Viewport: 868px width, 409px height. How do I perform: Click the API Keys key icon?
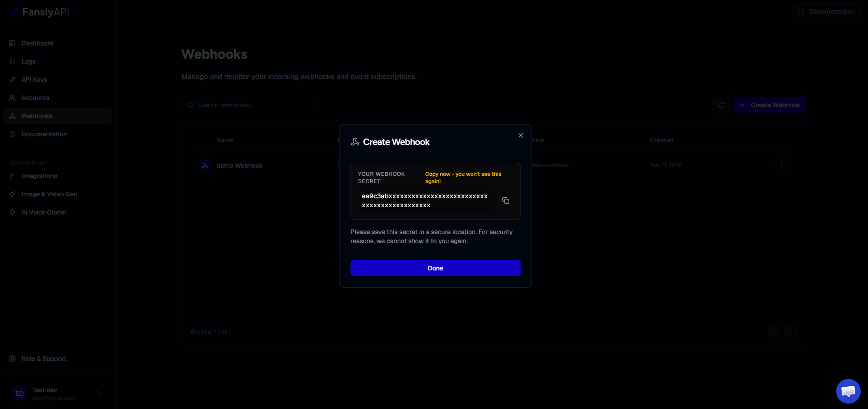(x=12, y=79)
